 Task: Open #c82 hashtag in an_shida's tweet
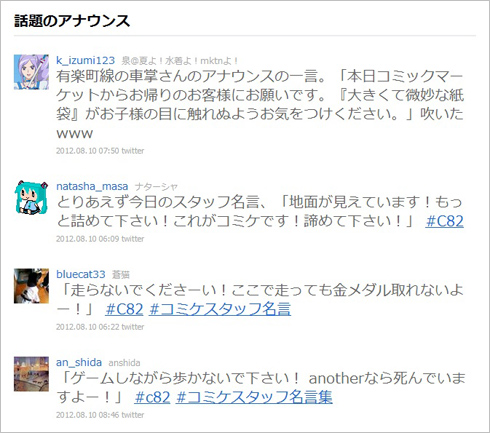152,397
